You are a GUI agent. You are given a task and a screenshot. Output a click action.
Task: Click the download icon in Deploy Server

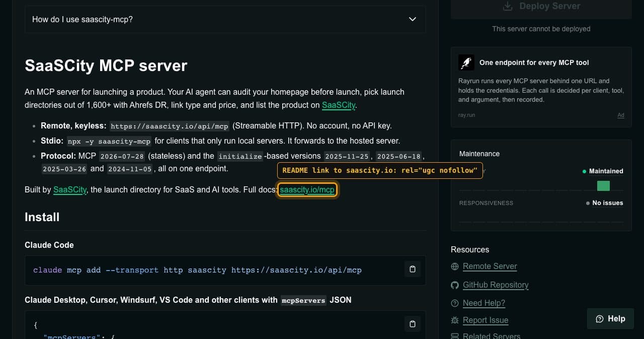(508, 6)
